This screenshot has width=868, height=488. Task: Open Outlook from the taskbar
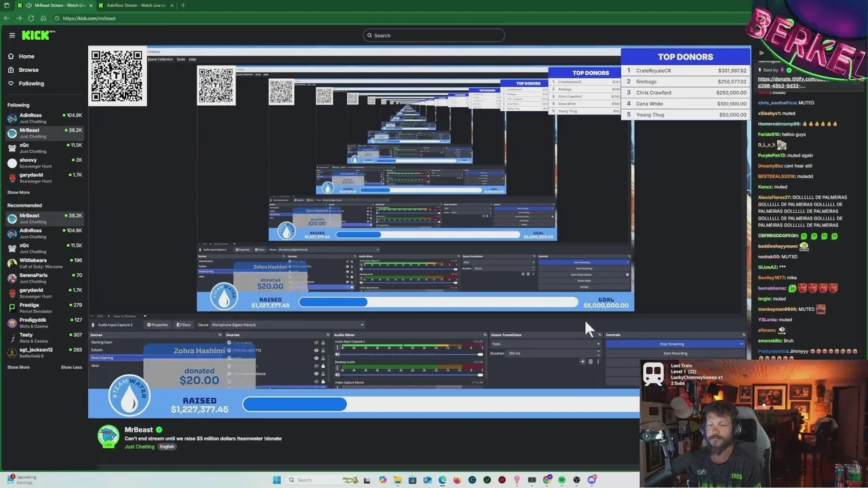[x=427, y=480]
